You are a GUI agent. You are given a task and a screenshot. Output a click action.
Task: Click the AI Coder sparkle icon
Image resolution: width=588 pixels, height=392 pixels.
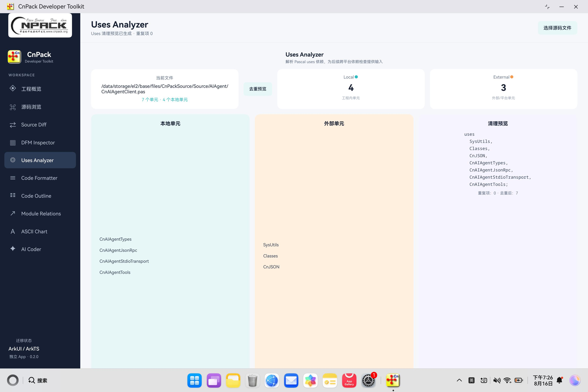[13, 249]
